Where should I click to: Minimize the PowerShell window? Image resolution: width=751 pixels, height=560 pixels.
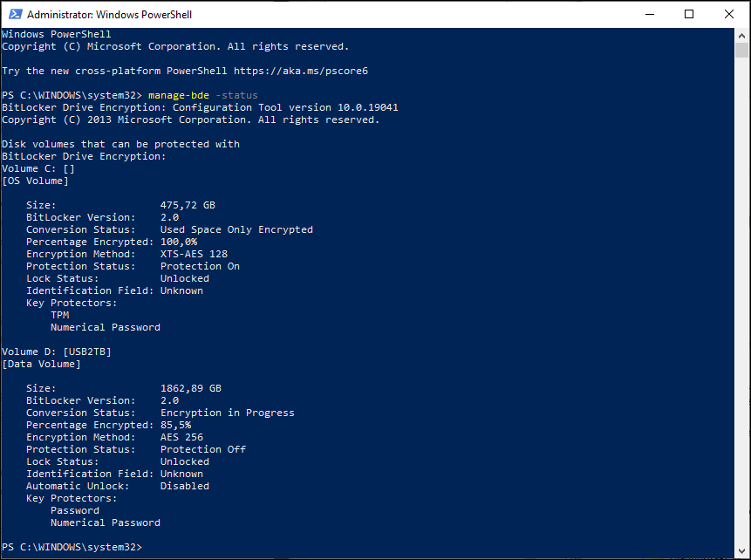pos(650,14)
